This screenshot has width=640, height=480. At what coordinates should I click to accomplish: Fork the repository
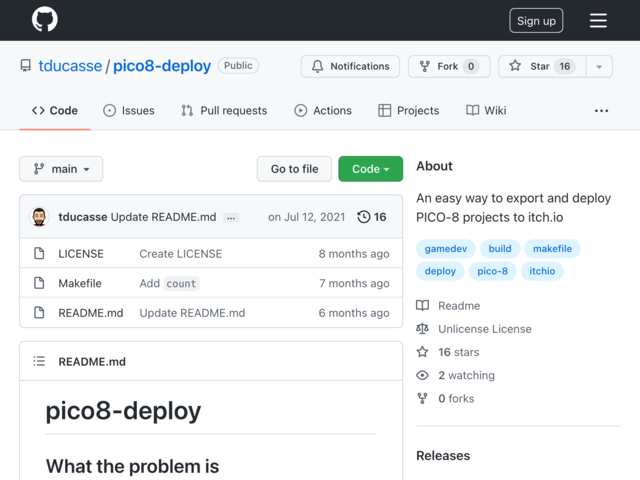coord(449,66)
